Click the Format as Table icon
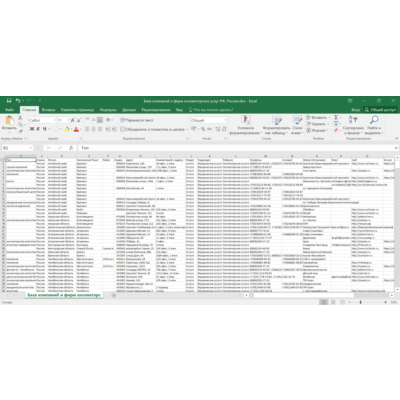The image size is (400, 400). [277, 120]
